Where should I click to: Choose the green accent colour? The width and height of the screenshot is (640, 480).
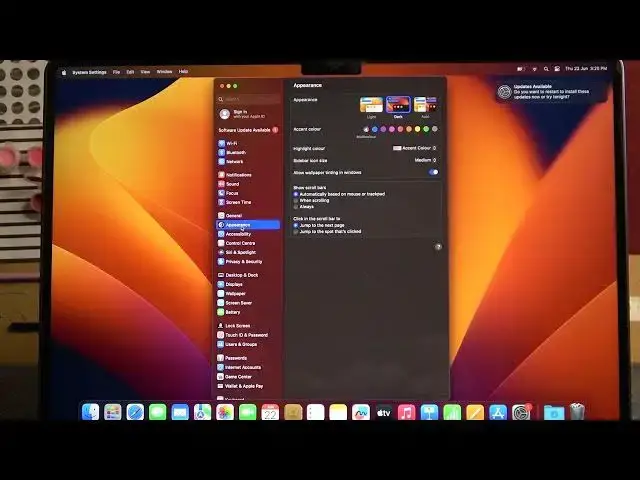tap(426, 129)
